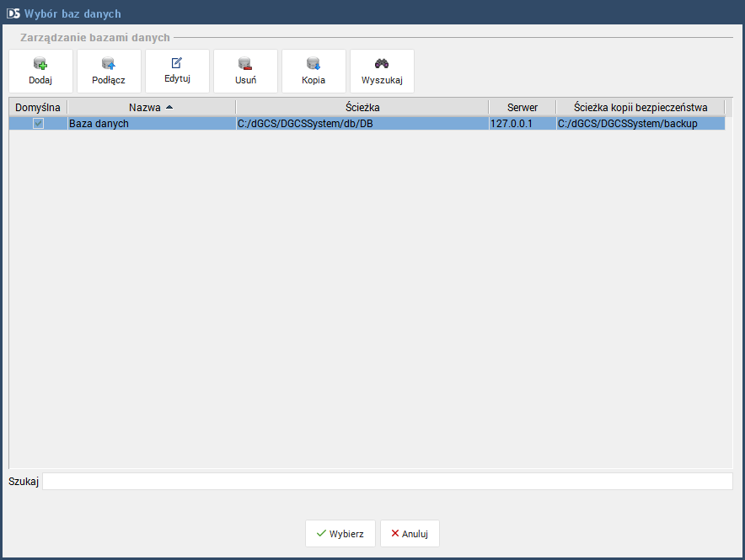Select the Baza danych row name
This screenshot has height=560, width=745.
pyautogui.click(x=152, y=124)
